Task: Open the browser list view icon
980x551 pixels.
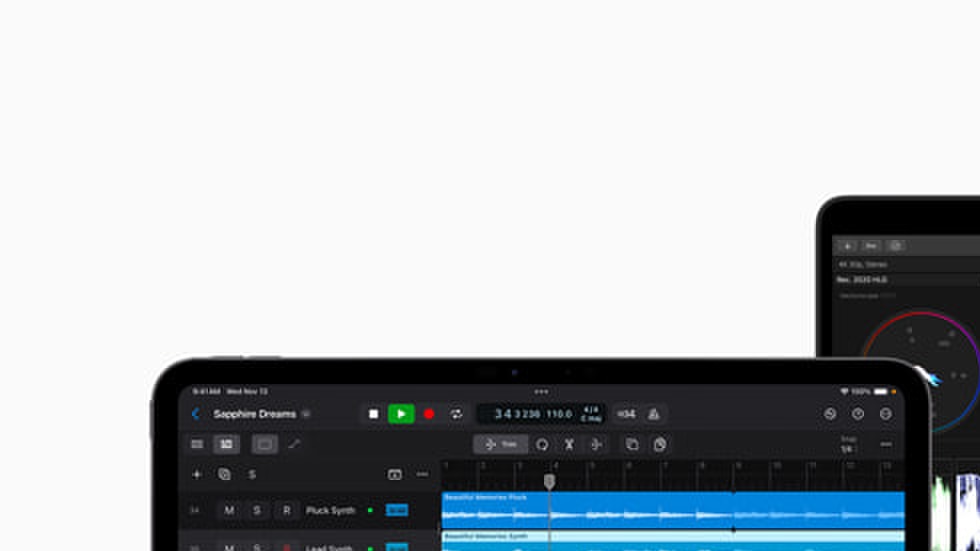Action: [197, 444]
